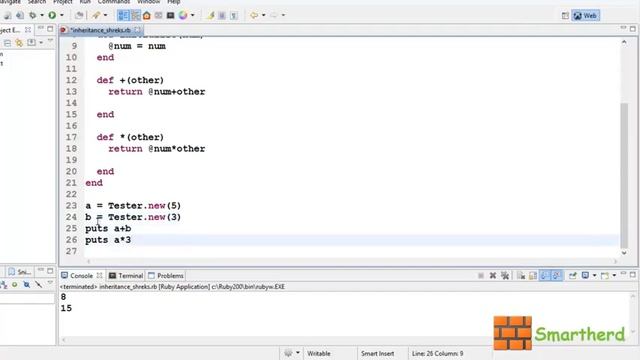
Task: Open the external tools dropdown arrow
Action: click(105, 16)
